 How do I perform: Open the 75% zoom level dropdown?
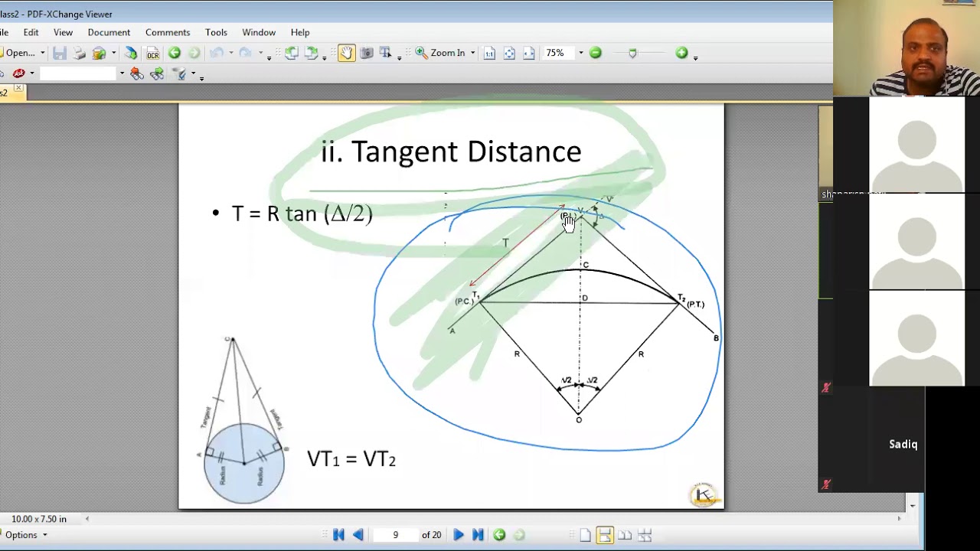[x=580, y=53]
